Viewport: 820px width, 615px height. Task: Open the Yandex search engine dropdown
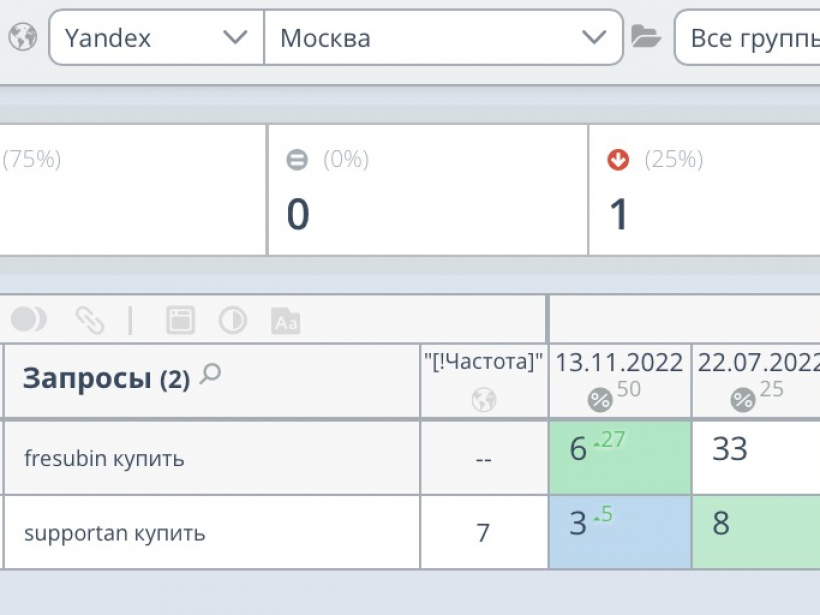pos(156,38)
